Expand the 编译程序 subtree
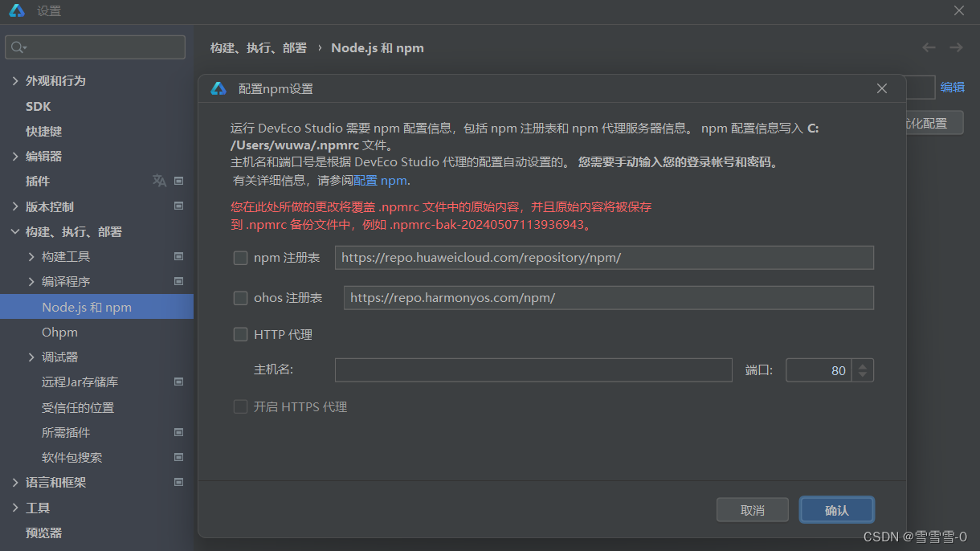This screenshot has height=551, width=980. pyautogui.click(x=31, y=281)
